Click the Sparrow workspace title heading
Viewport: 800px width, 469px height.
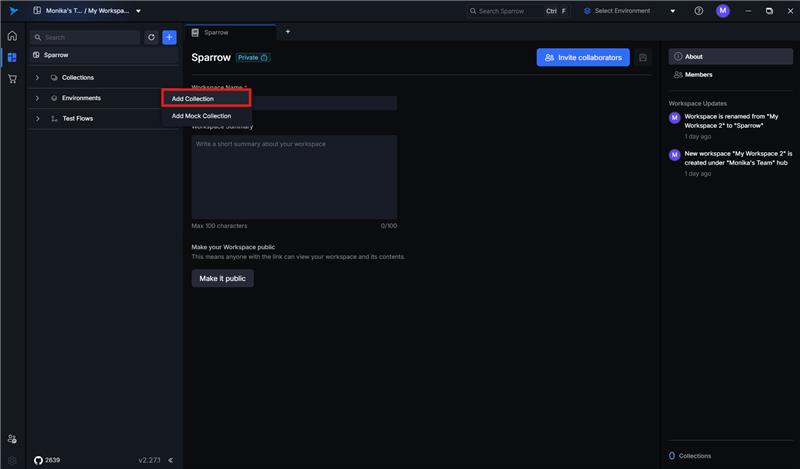pyautogui.click(x=211, y=58)
